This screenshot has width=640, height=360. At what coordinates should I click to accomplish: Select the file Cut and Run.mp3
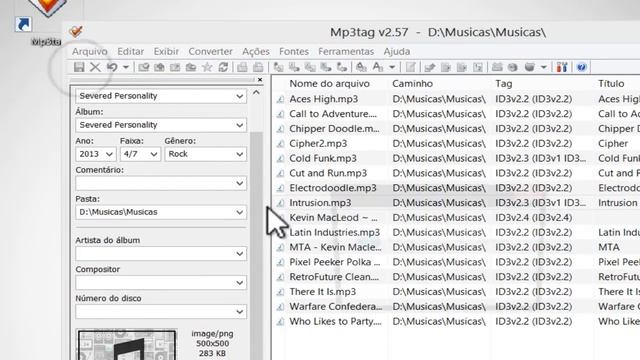pos(328,173)
